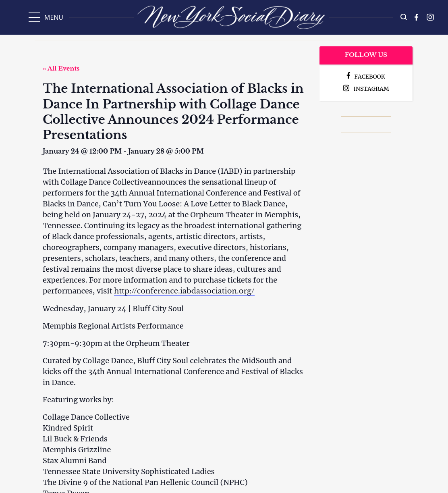Click the Wednesday, January 24 Bluff City Soul line
Viewport: 448px width, 493px height.
tap(113, 308)
